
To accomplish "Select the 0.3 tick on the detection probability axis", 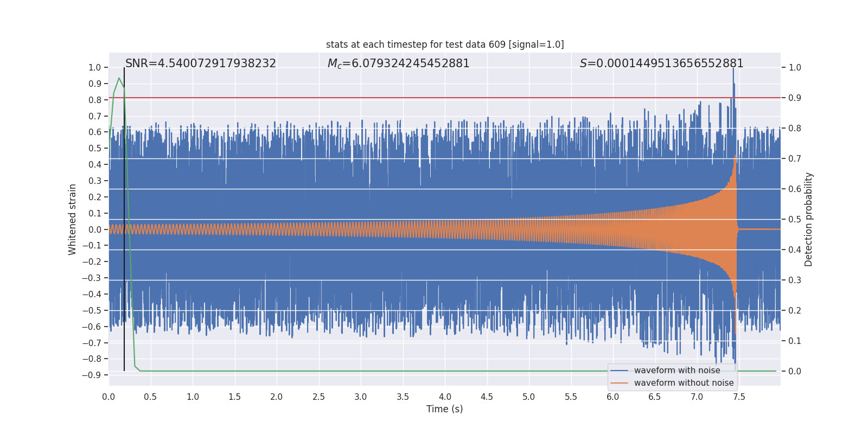I will [x=795, y=280].
